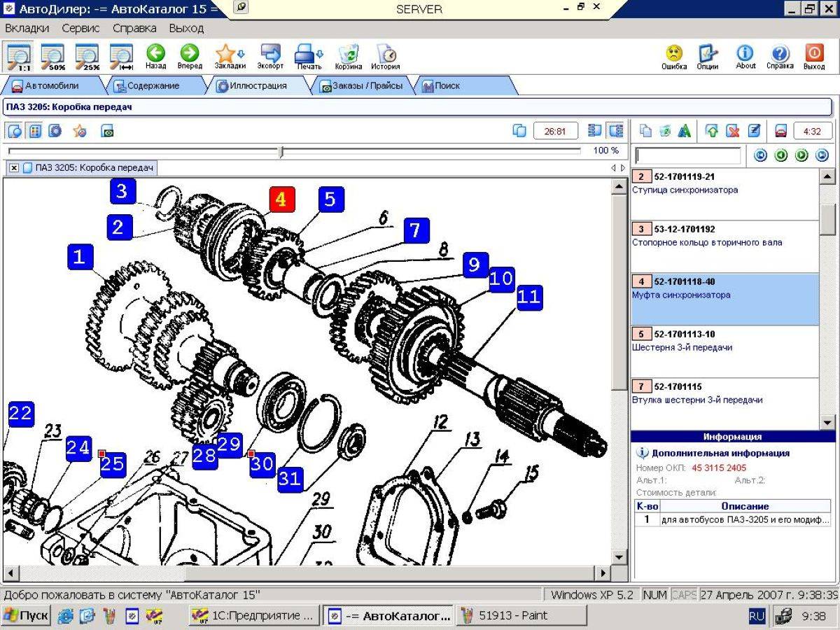Set illustration zoom to 25%
This screenshot has width=840, height=630.
coord(87,56)
